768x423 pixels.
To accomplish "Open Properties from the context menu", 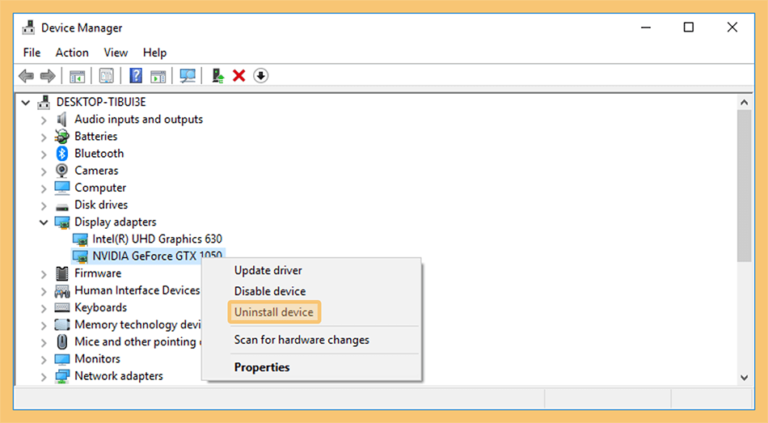I will click(262, 367).
